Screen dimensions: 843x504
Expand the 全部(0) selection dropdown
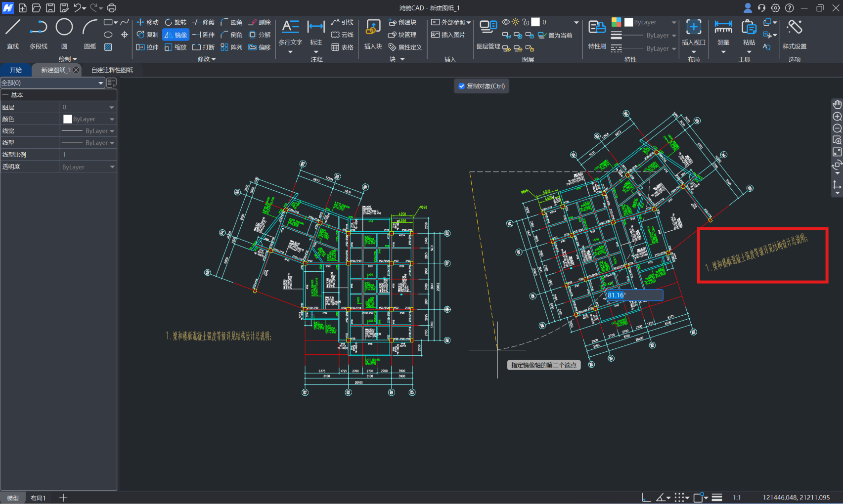click(52, 83)
